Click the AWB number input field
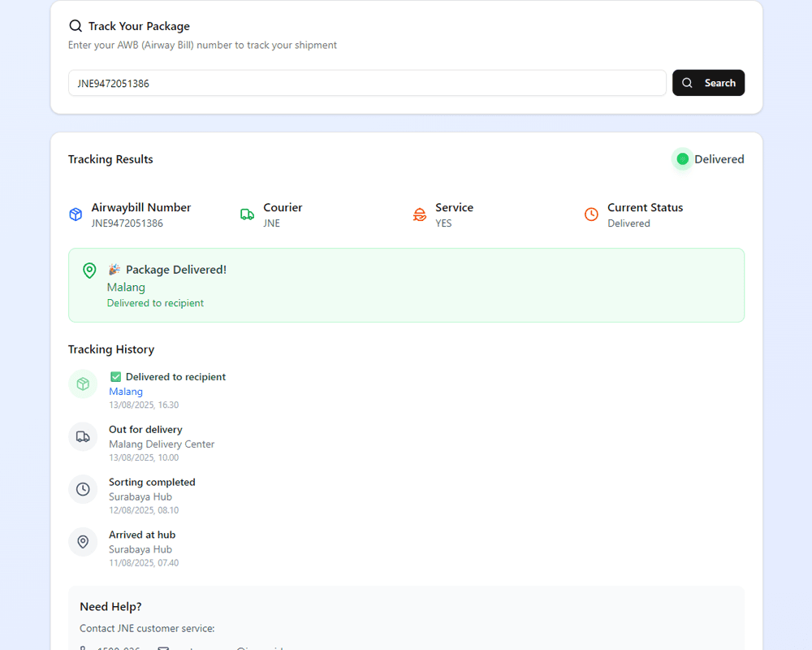The image size is (812, 650). click(x=367, y=83)
